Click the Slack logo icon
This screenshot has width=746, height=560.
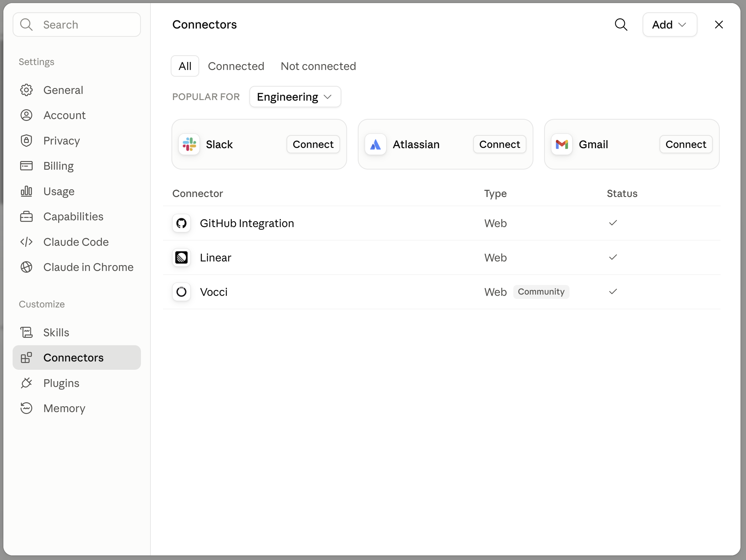tap(189, 144)
